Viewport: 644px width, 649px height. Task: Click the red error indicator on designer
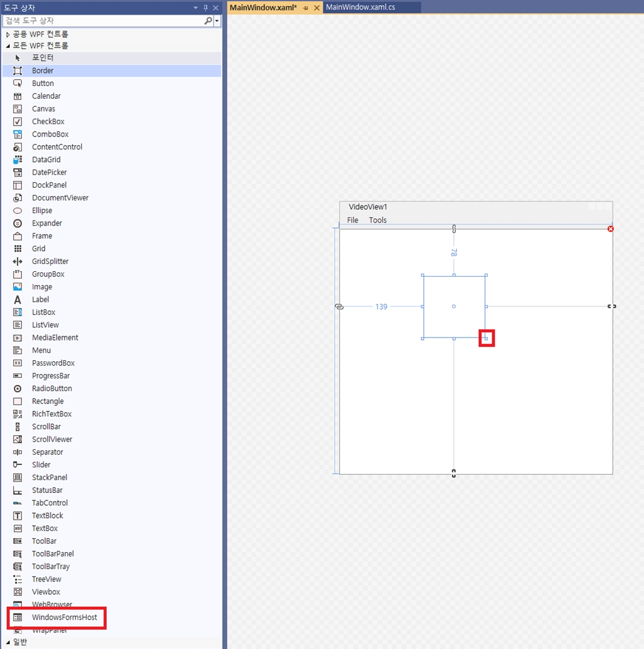point(610,229)
